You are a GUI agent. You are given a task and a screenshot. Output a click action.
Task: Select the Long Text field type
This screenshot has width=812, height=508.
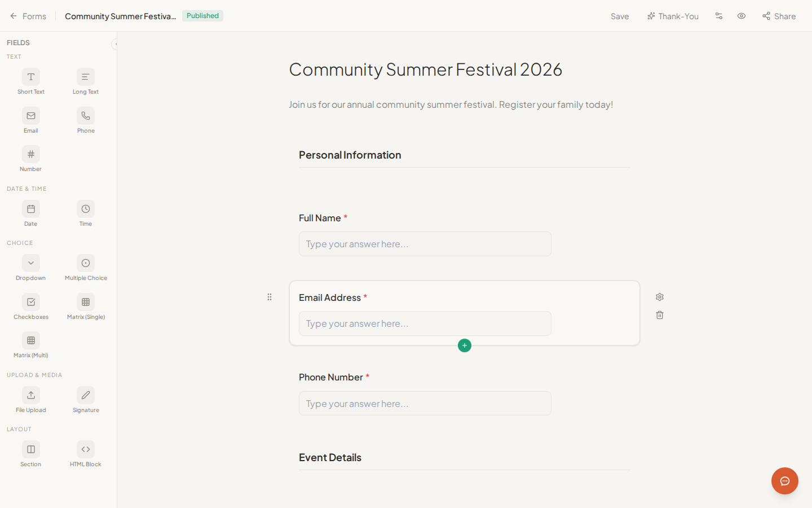click(x=85, y=81)
